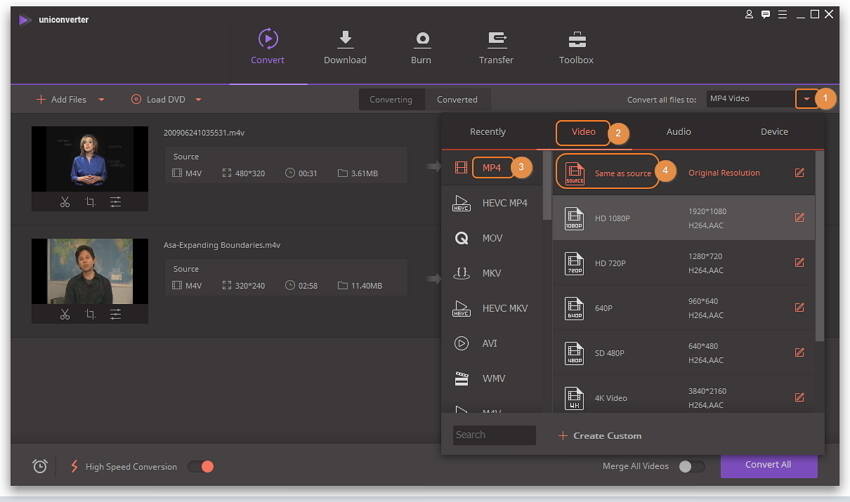Screen dimensions: 850x502
Task: Choose AVI format
Action: 492,344
